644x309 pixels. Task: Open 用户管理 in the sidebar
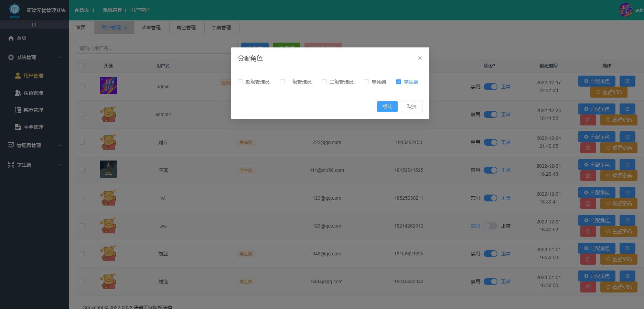[x=34, y=76]
